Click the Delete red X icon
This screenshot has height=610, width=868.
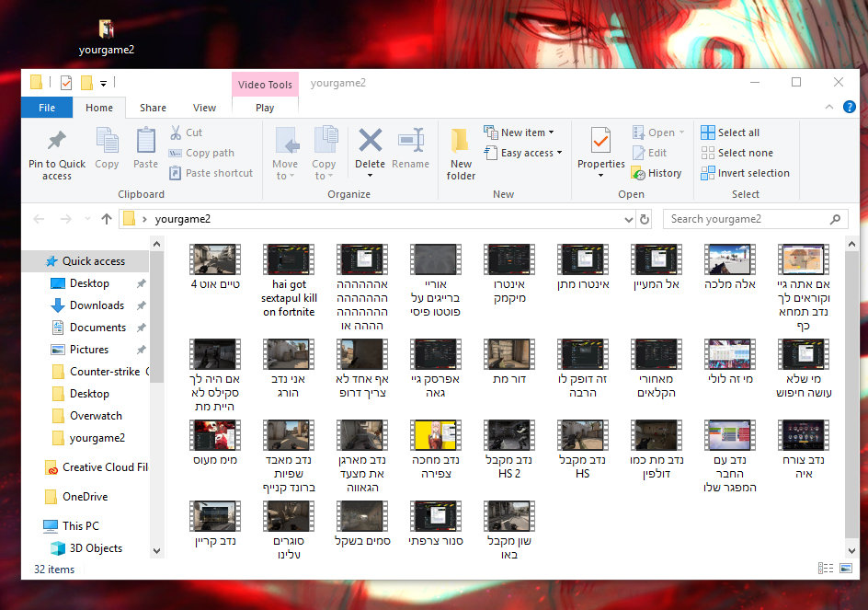click(x=371, y=140)
